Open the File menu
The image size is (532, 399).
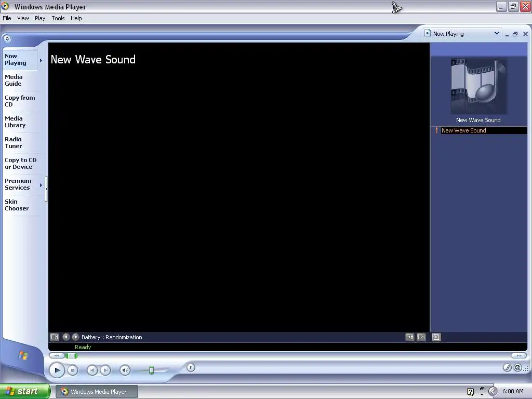click(x=7, y=18)
